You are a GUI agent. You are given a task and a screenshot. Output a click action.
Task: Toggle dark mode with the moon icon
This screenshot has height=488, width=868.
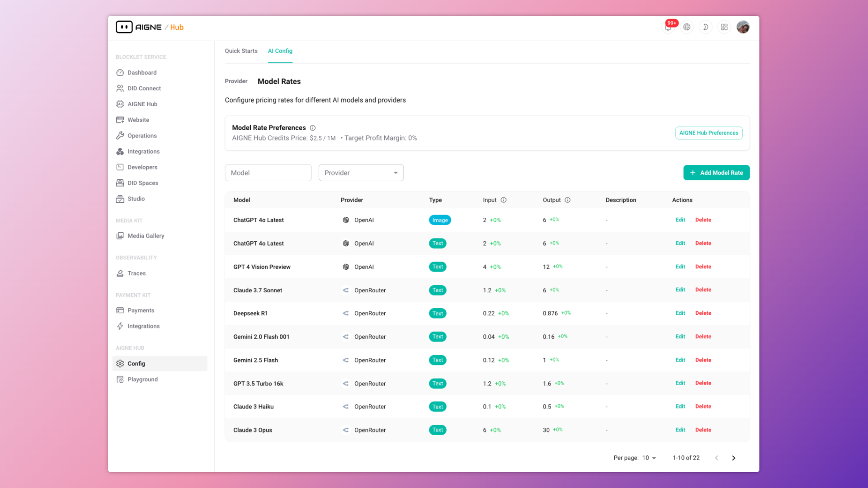click(x=705, y=27)
